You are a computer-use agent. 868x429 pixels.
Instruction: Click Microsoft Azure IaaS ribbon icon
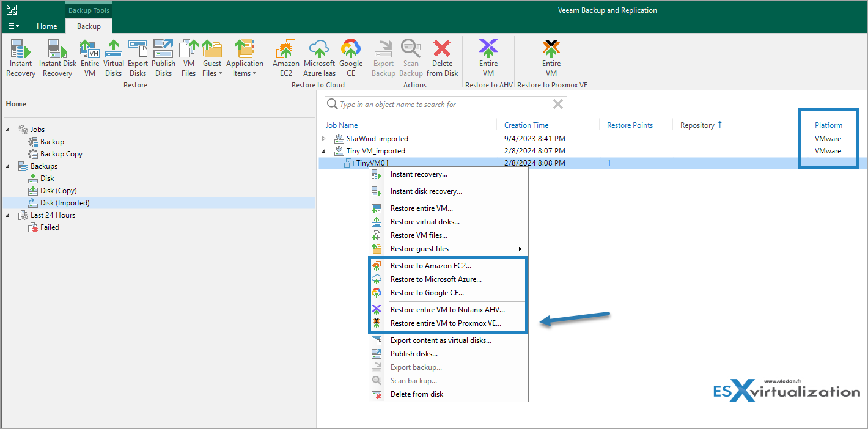319,58
